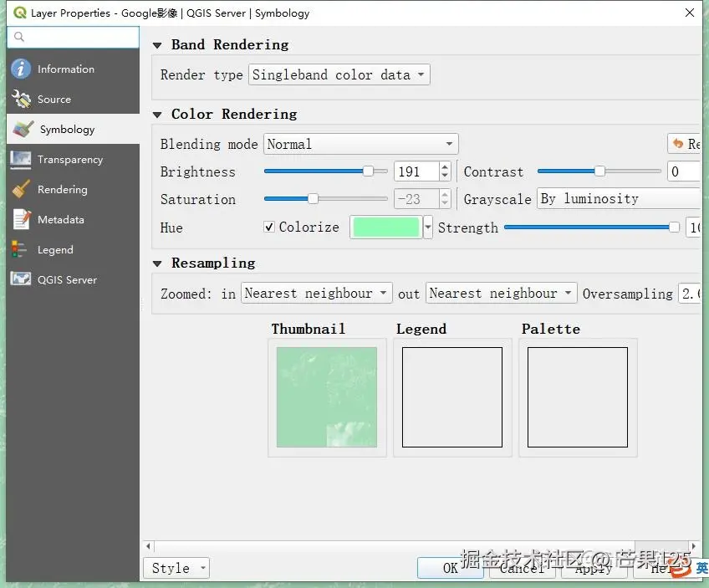Viewport: 709px width, 588px height.
Task: Click the Strength slider handle
Action: pos(674,227)
